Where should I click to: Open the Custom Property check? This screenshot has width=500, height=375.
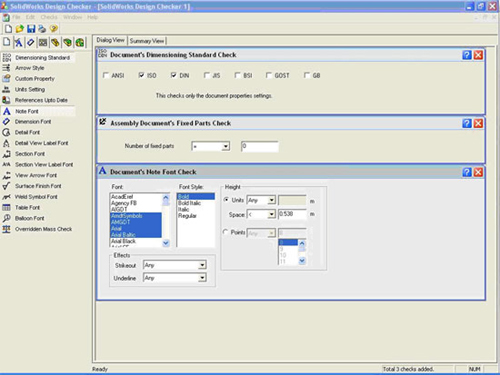[x=28, y=79]
